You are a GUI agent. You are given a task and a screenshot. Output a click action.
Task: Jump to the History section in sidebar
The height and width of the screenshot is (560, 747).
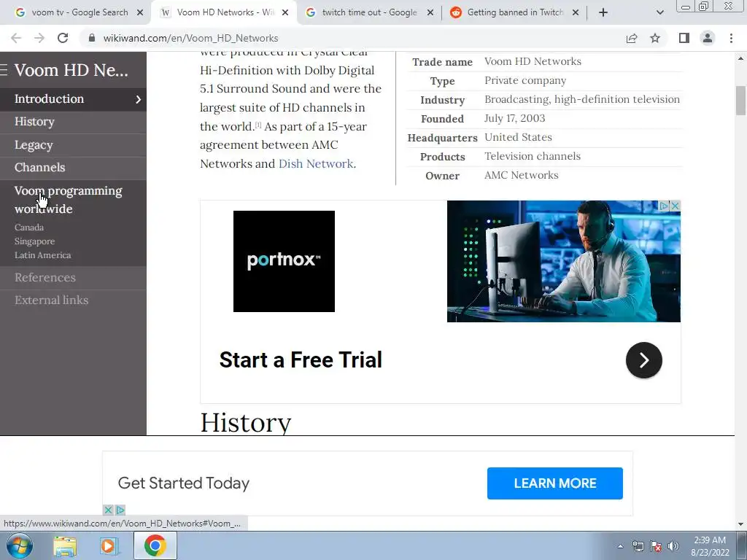coord(34,122)
